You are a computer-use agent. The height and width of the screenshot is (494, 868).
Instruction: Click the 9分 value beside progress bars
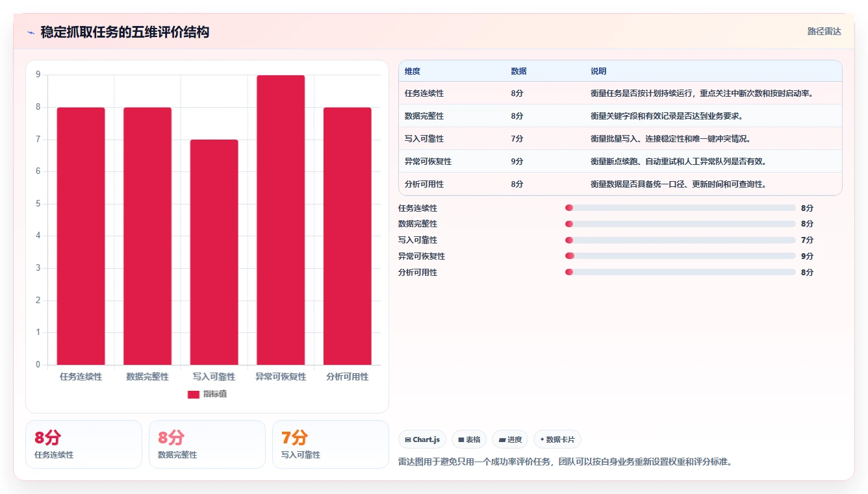coord(808,256)
